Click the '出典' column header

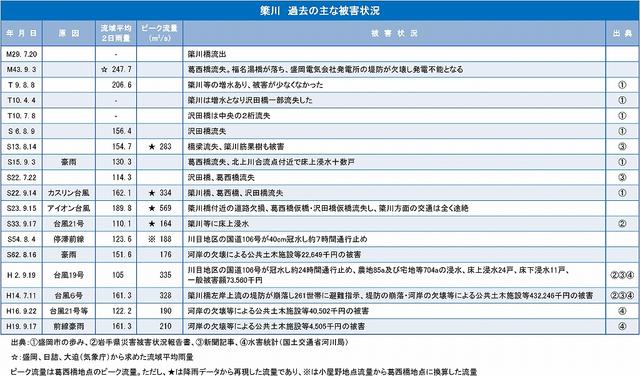[x=622, y=33]
